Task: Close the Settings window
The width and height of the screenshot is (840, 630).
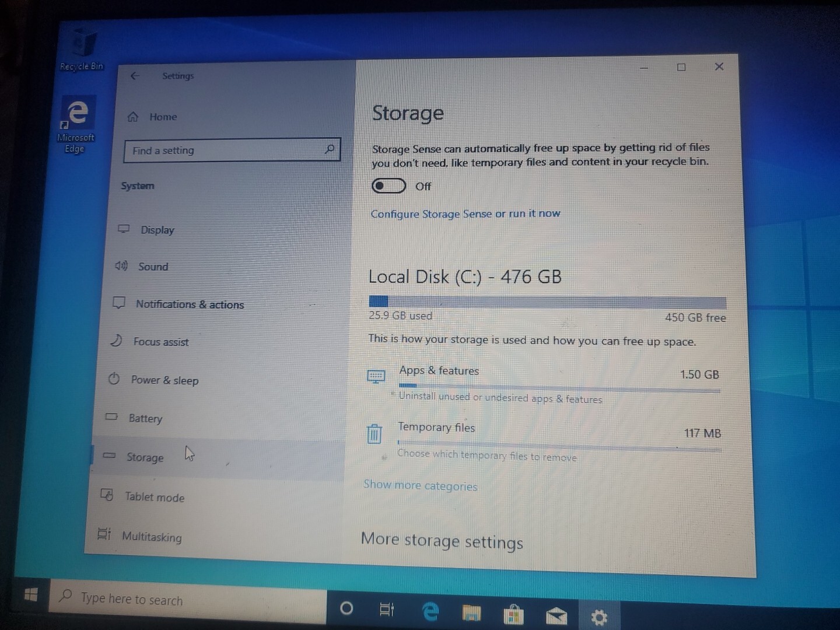Action: [719, 66]
